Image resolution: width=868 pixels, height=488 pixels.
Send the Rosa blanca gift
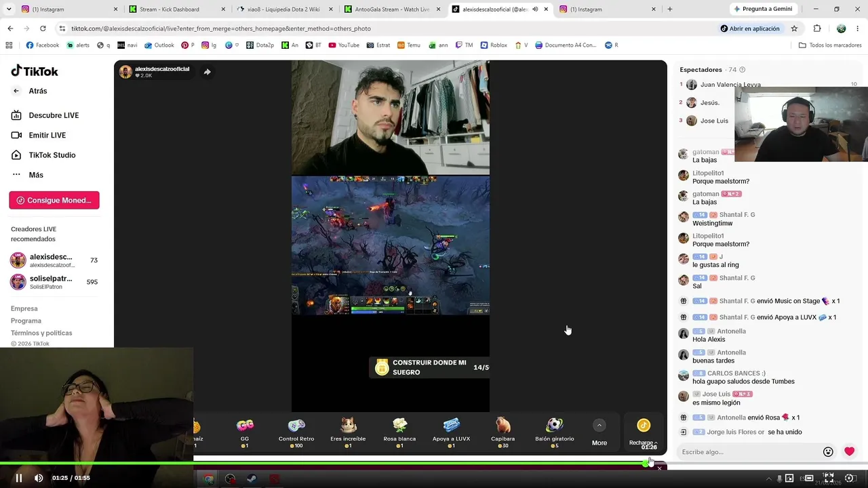tap(399, 432)
